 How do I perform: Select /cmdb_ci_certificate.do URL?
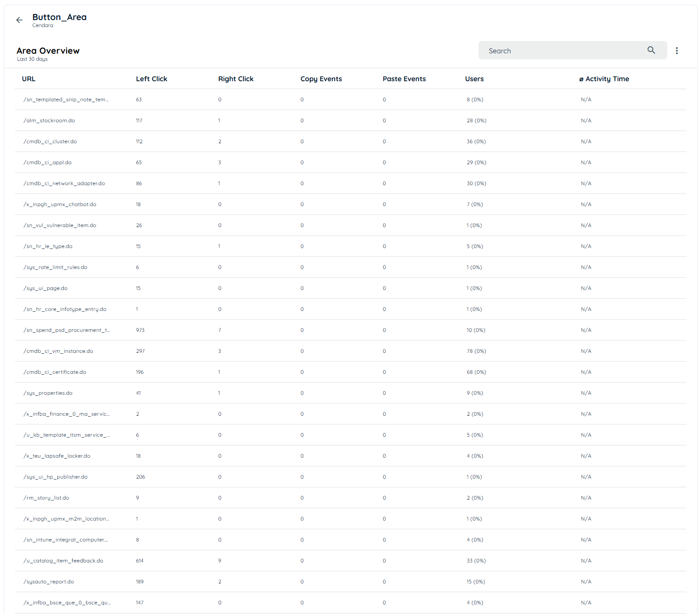point(55,372)
